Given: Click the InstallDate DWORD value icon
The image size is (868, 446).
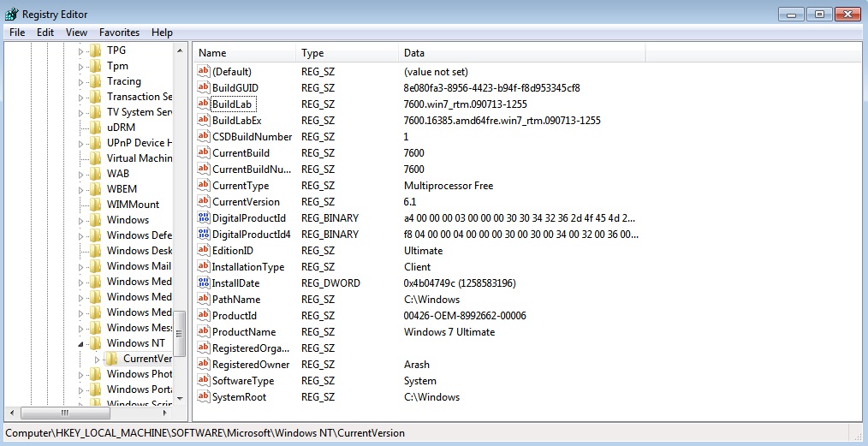Looking at the screenshot, I should 204,282.
